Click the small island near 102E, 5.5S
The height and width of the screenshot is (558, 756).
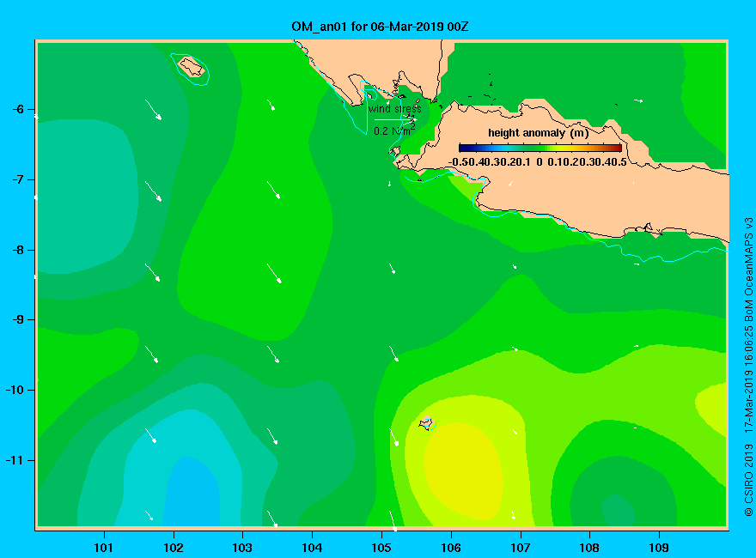click(192, 66)
